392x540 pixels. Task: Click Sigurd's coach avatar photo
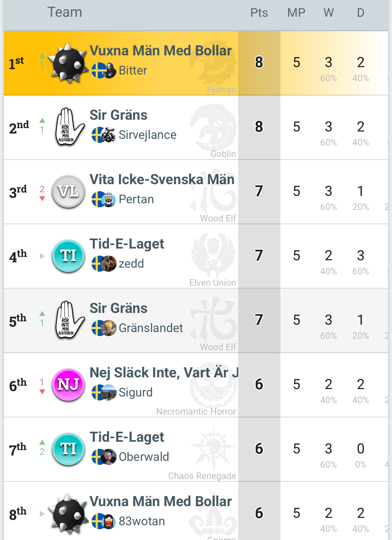(109, 393)
